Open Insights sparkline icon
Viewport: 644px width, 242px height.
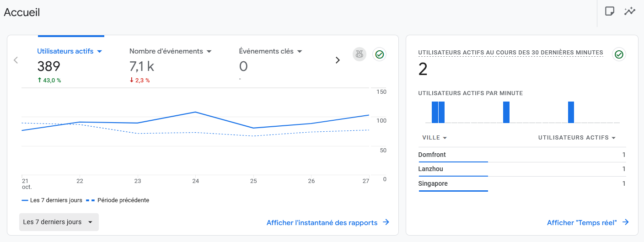630,11
